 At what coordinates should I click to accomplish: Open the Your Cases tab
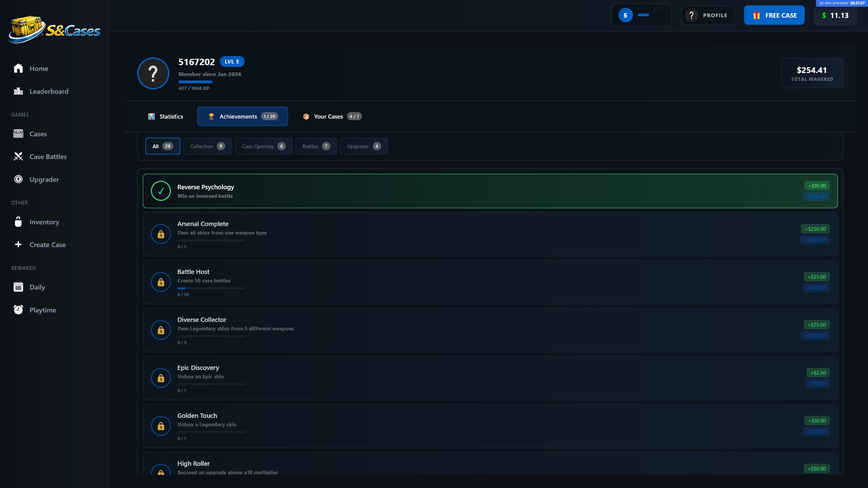(332, 117)
